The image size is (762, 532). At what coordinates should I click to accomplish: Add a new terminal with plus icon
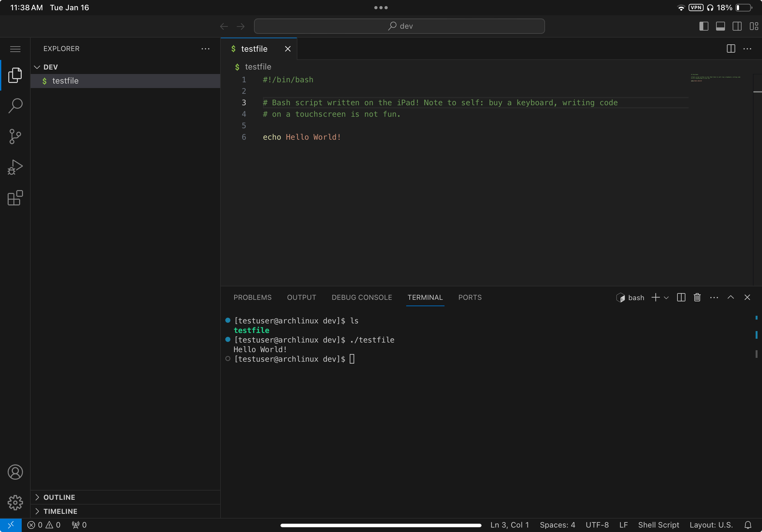(655, 297)
